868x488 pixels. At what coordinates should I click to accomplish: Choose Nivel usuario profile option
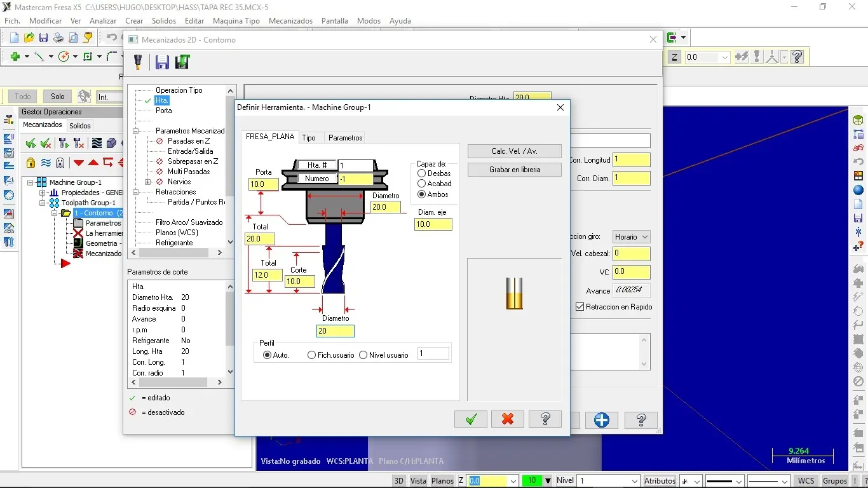click(x=363, y=355)
